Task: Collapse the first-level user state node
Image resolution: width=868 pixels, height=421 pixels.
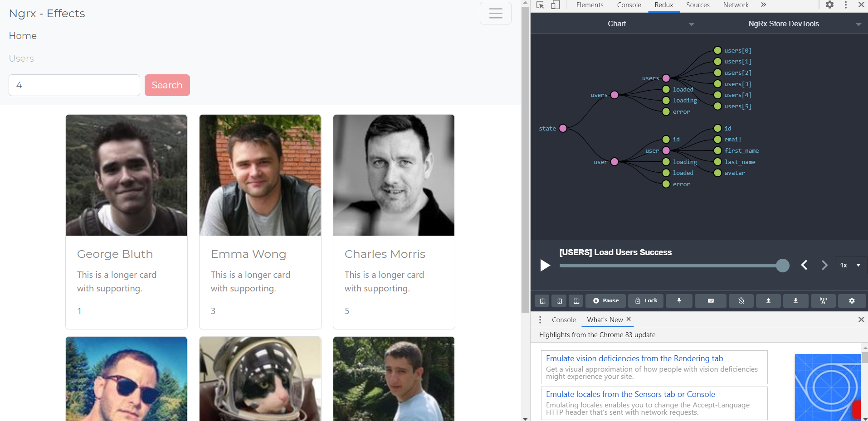Action: (614, 162)
